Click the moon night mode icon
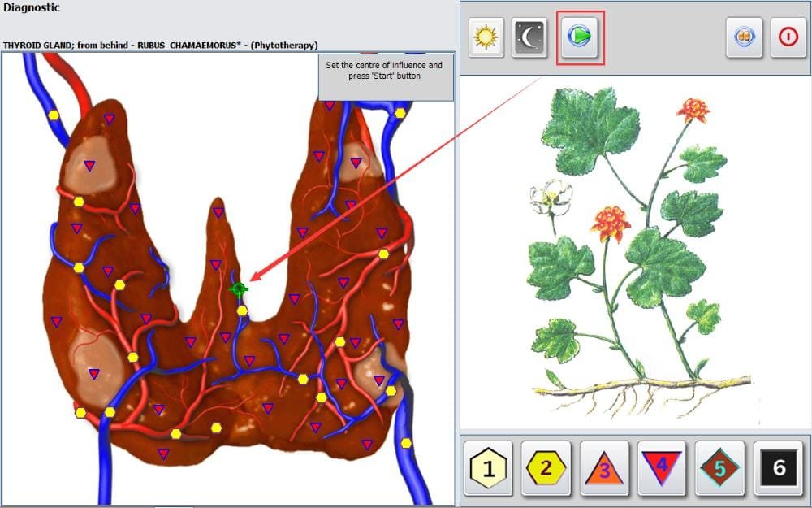 (529, 37)
